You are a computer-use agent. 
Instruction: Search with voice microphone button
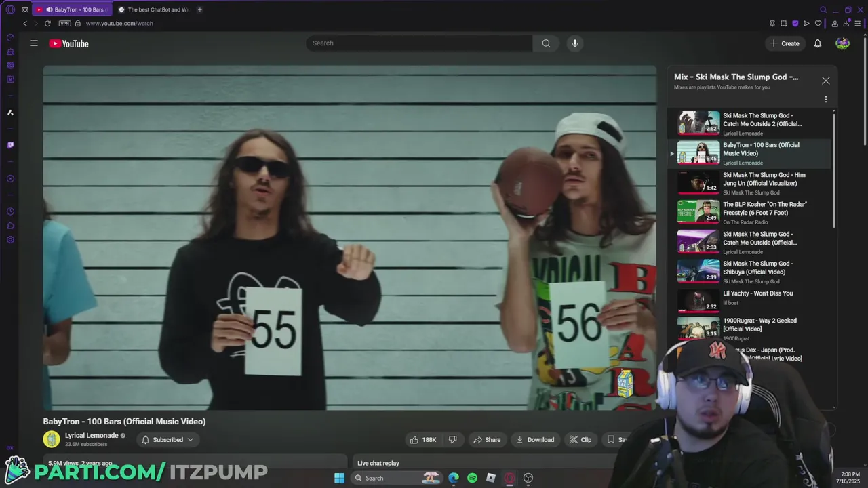tap(574, 43)
